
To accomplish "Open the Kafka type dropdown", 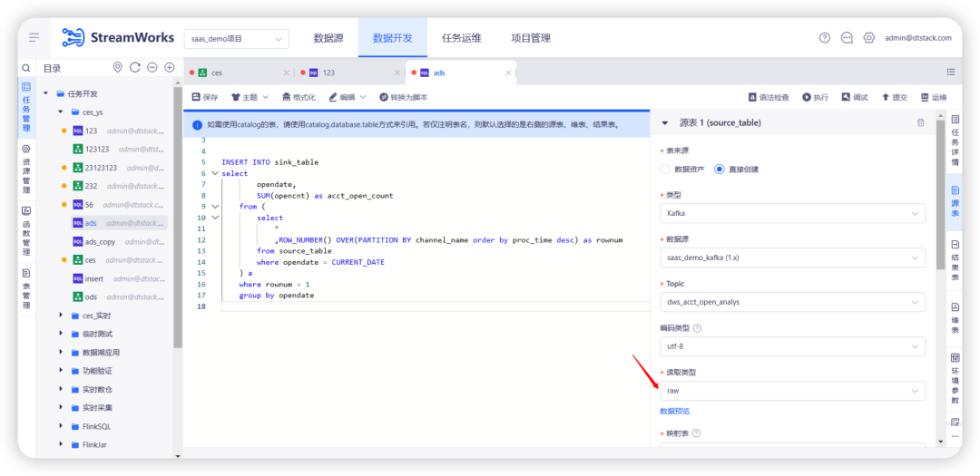I will [792, 213].
